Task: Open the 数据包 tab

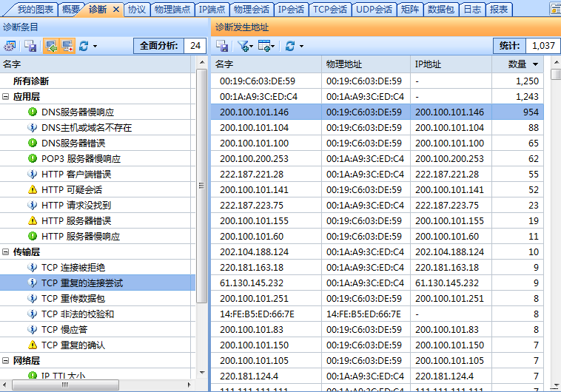Action: pos(441,10)
